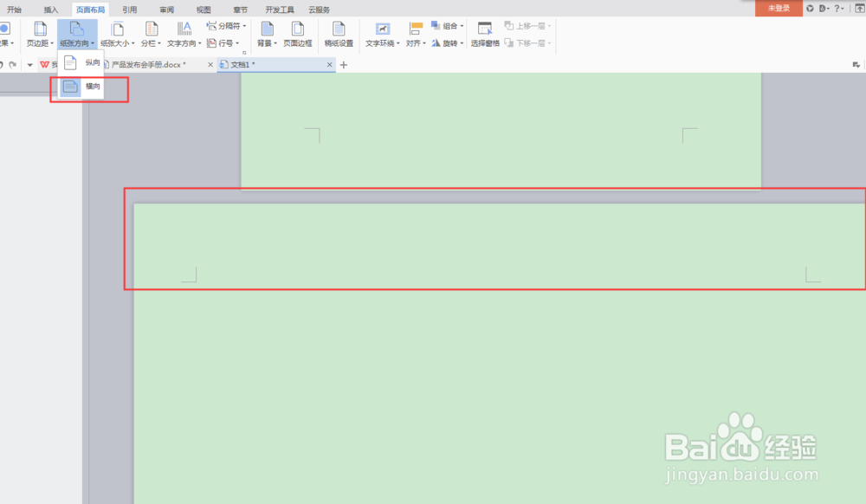Expand the 纸张大小 dropdown arrow

click(x=133, y=43)
